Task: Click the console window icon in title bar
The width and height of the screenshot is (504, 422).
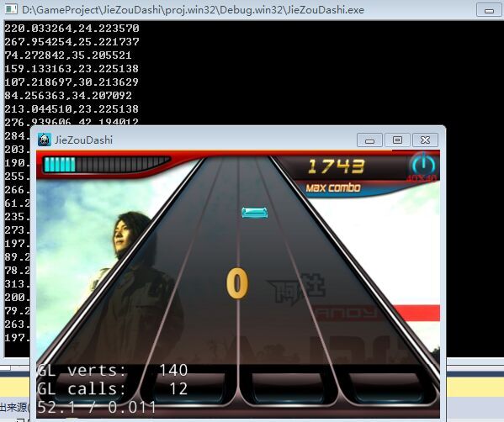Action: coord(10,9)
